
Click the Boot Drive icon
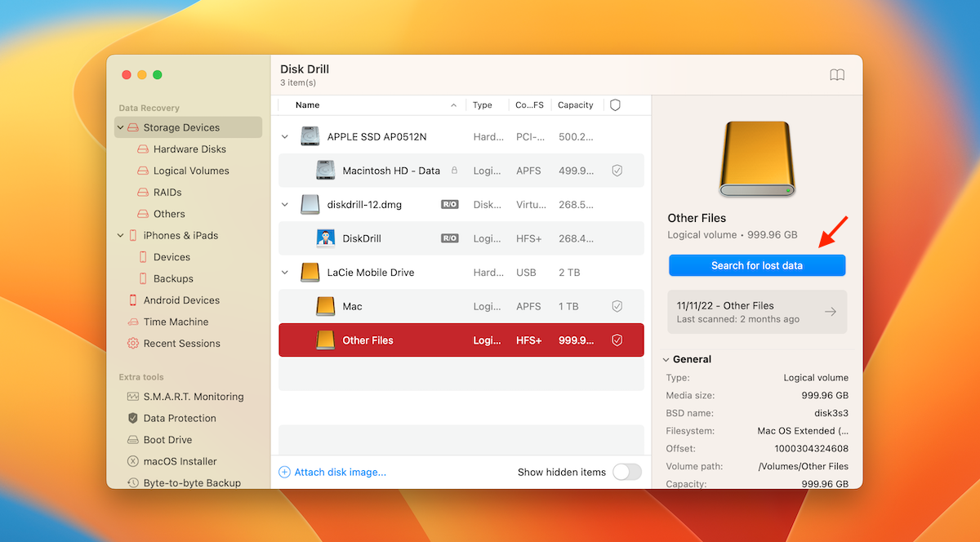(x=133, y=440)
